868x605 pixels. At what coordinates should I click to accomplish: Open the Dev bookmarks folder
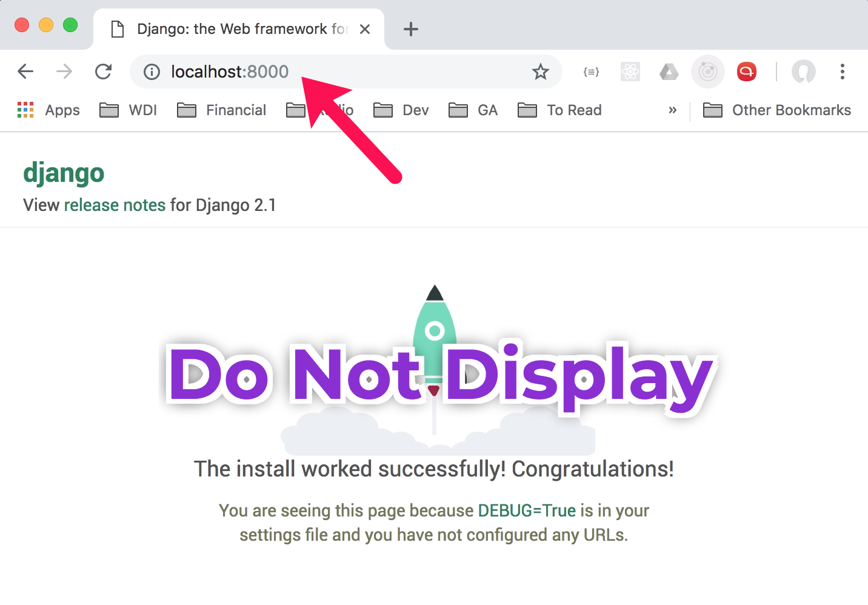401,110
